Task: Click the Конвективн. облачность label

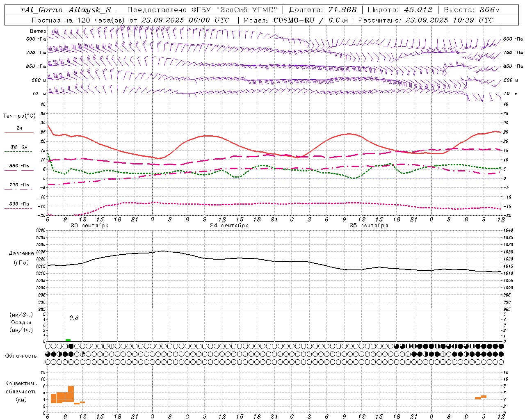Action: point(21,391)
